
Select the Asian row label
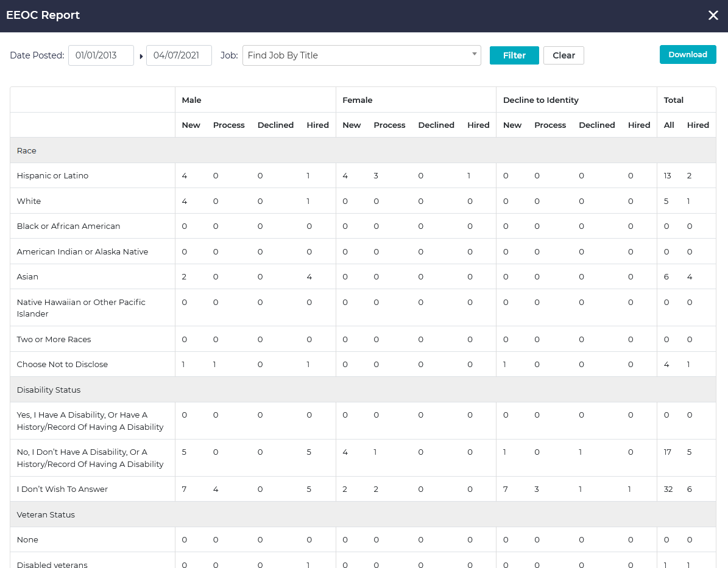coord(28,277)
